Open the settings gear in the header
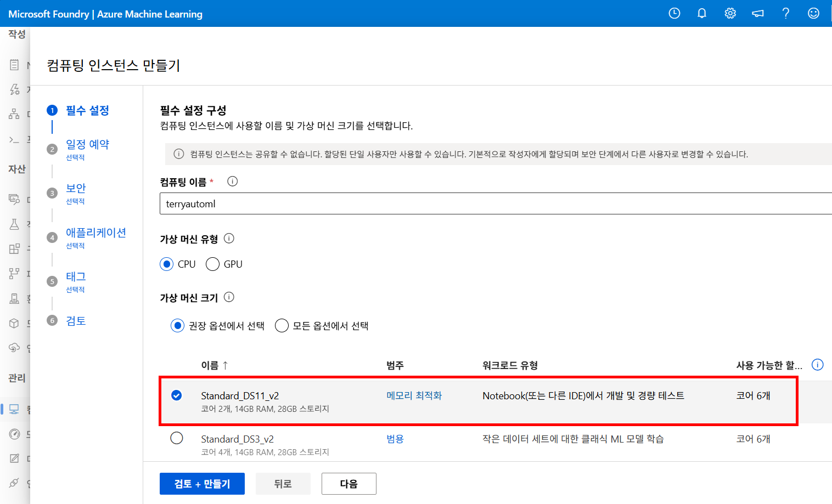 click(x=730, y=13)
